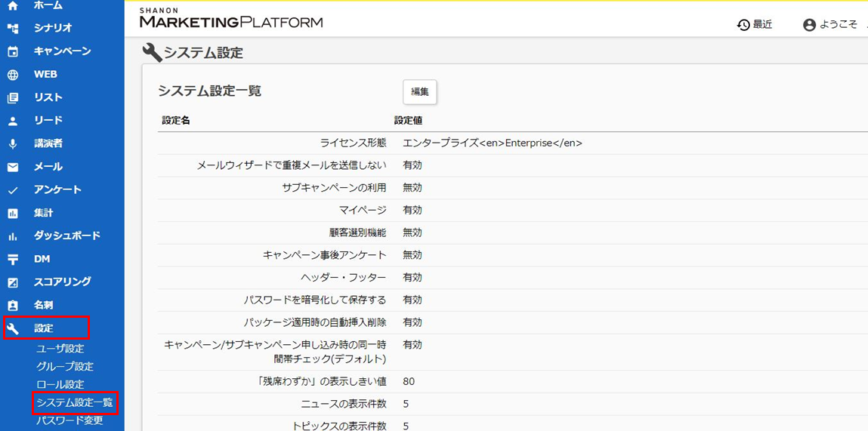Collapse the 設定 menu section
Viewport: 868px width, 431px height.
coord(45,328)
